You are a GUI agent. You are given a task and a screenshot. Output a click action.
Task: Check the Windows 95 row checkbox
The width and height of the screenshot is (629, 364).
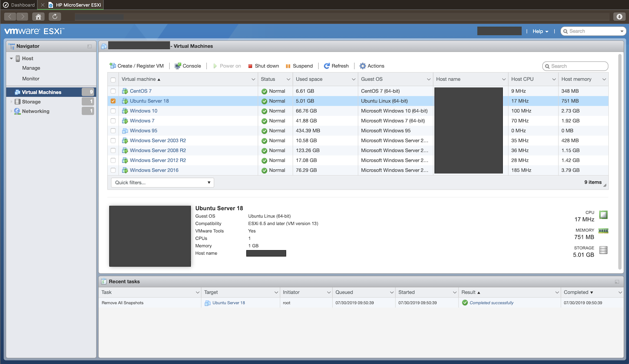coord(113,131)
